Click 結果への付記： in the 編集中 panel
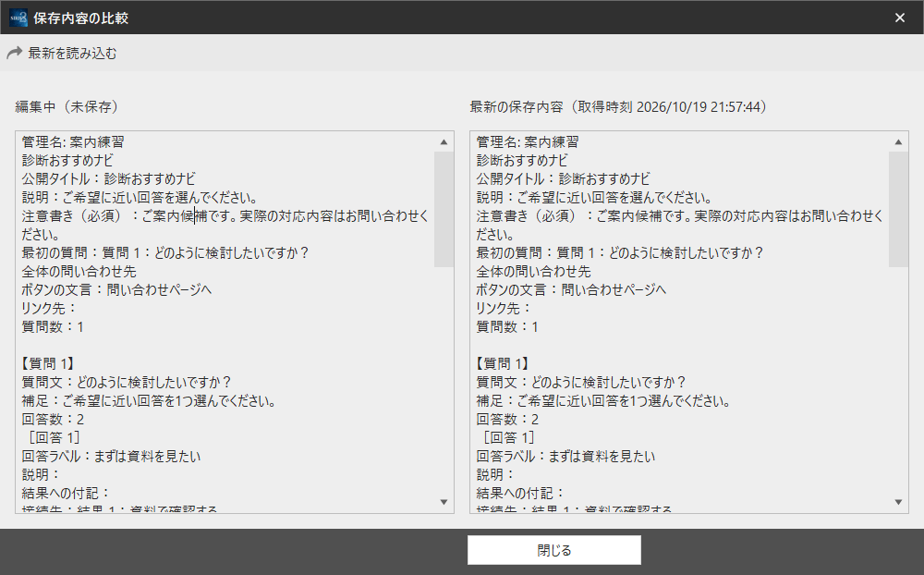924x575 pixels. coord(66,493)
